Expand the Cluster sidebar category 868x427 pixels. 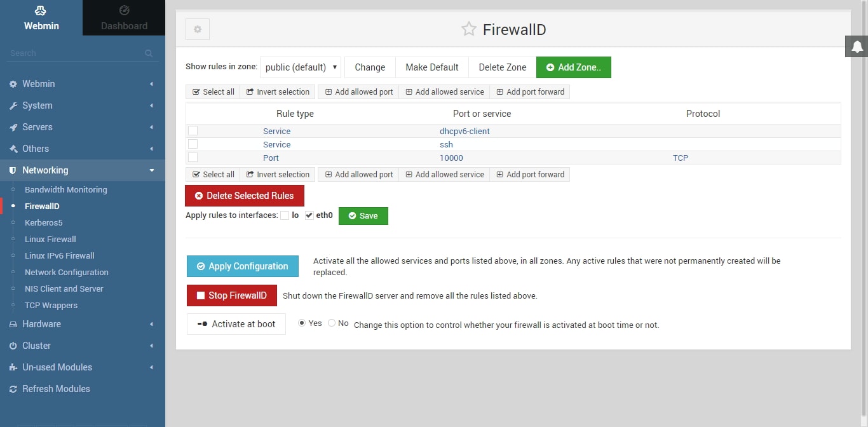tap(83, 346)
